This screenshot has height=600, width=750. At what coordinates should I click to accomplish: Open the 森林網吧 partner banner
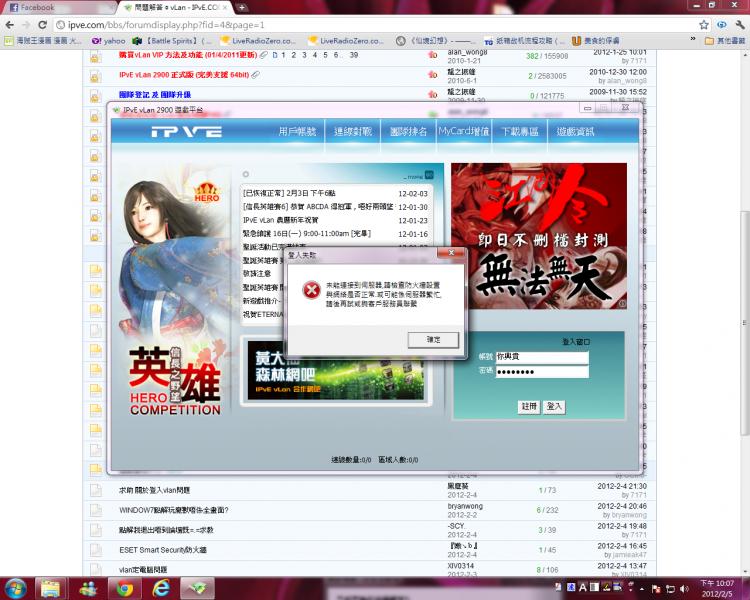pyautogui.click(x=336, y=370)
